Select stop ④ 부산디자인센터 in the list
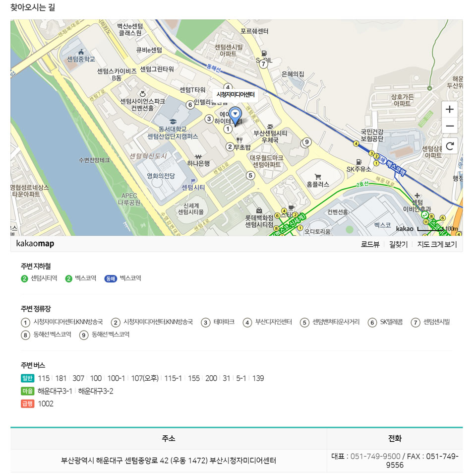 tap(267, 322)
